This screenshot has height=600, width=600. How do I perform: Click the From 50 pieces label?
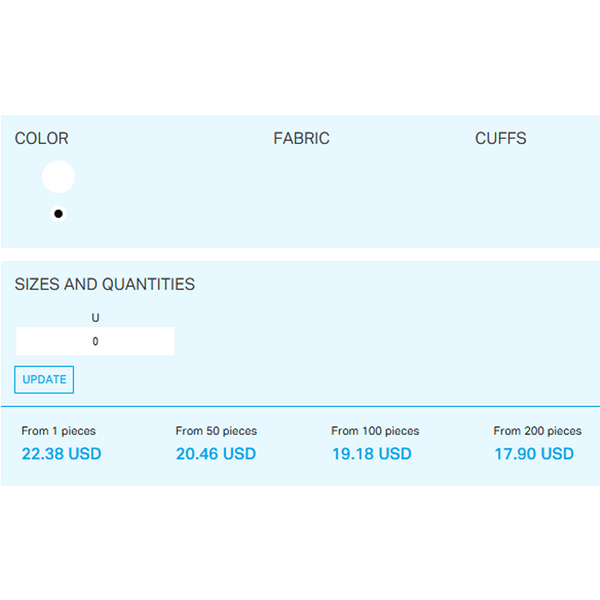pos(216,431)
